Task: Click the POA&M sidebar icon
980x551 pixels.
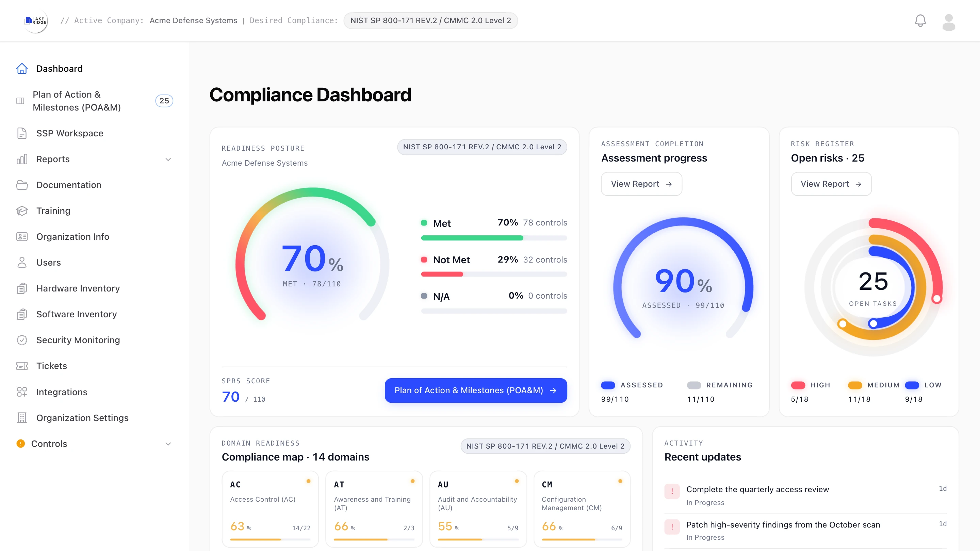Action: tap(20, 101)
